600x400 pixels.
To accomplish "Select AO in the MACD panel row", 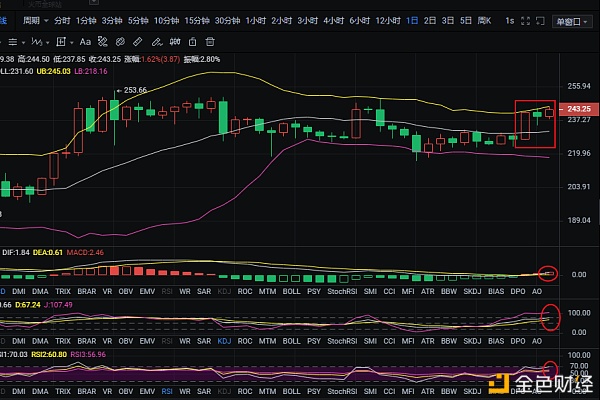I will [x=537, y=291].
